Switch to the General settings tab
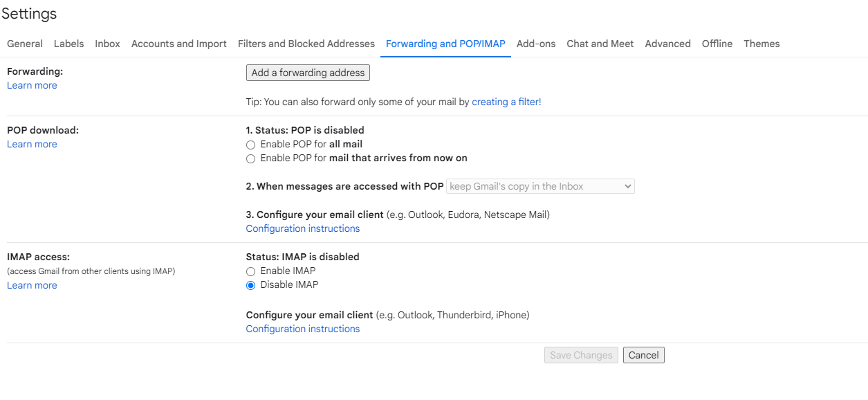Screen dimensions: 868x400 point(25,44)
